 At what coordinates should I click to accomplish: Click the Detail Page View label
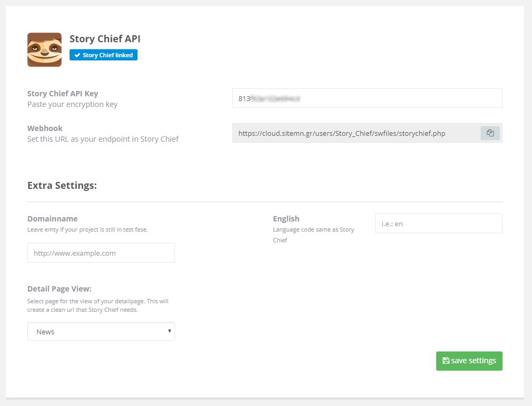click(x=59, y=289)
